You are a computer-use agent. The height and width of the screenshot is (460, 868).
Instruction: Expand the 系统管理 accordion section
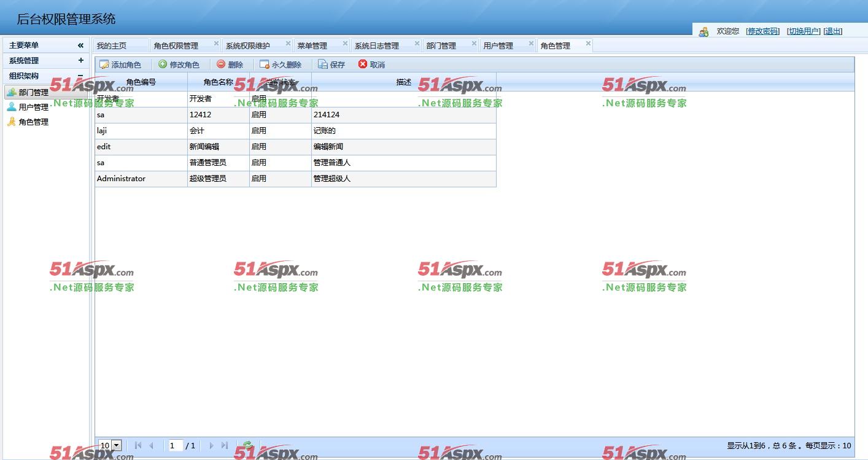pyautogui.click(x=80, y=60)
